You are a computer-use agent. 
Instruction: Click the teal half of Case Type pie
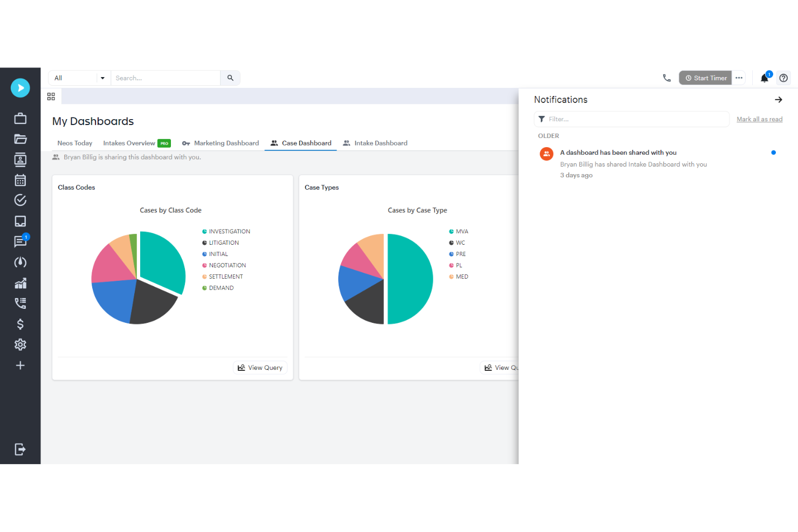tap(410, 279)
